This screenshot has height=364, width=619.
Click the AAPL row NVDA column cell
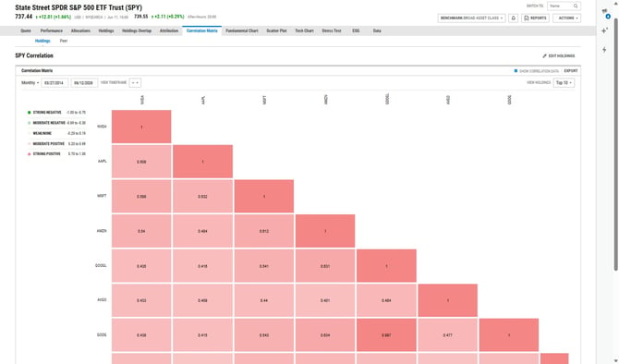click(x=141, y=162)
